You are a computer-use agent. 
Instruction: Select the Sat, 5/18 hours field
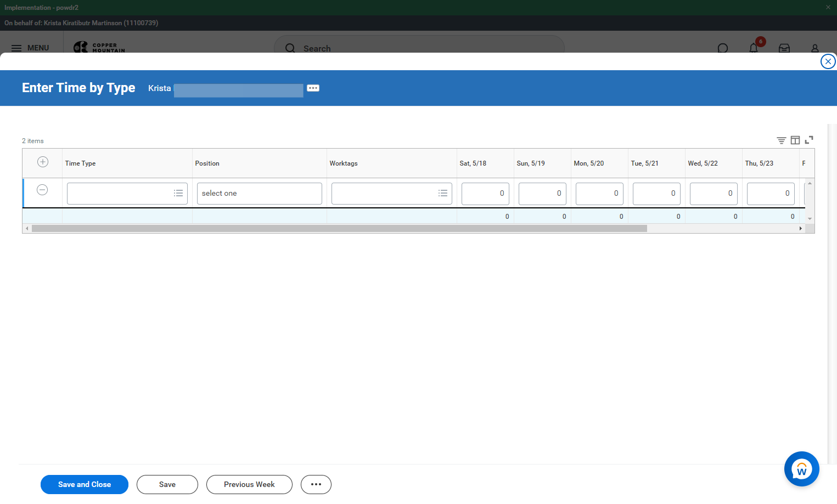pyautogui.click(x=485, y=194)
